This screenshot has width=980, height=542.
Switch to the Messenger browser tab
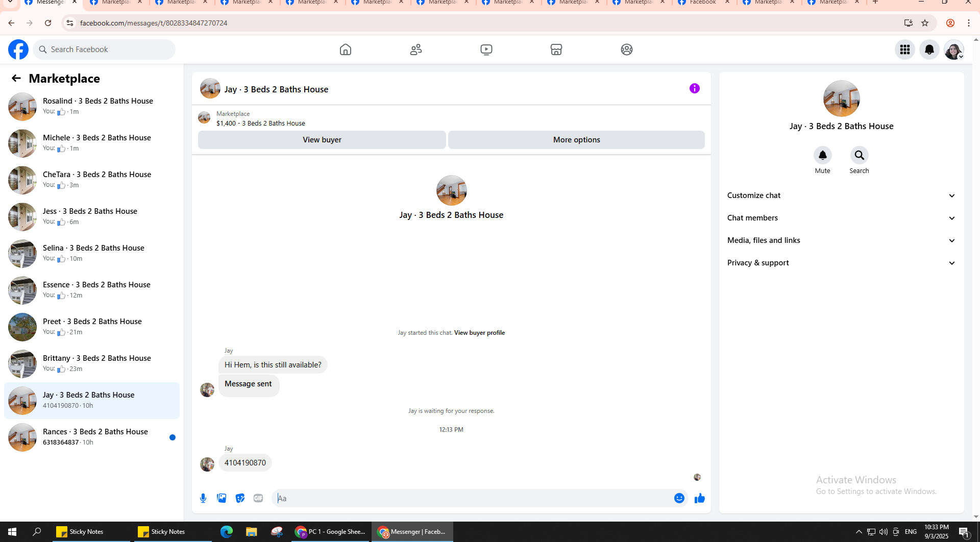point(52,3)
